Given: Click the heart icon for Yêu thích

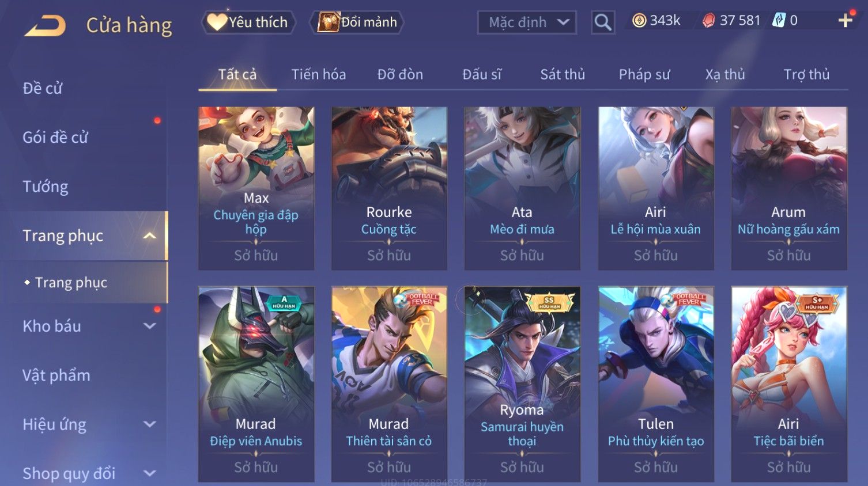Looking at the screenshot, I should 217,22.
